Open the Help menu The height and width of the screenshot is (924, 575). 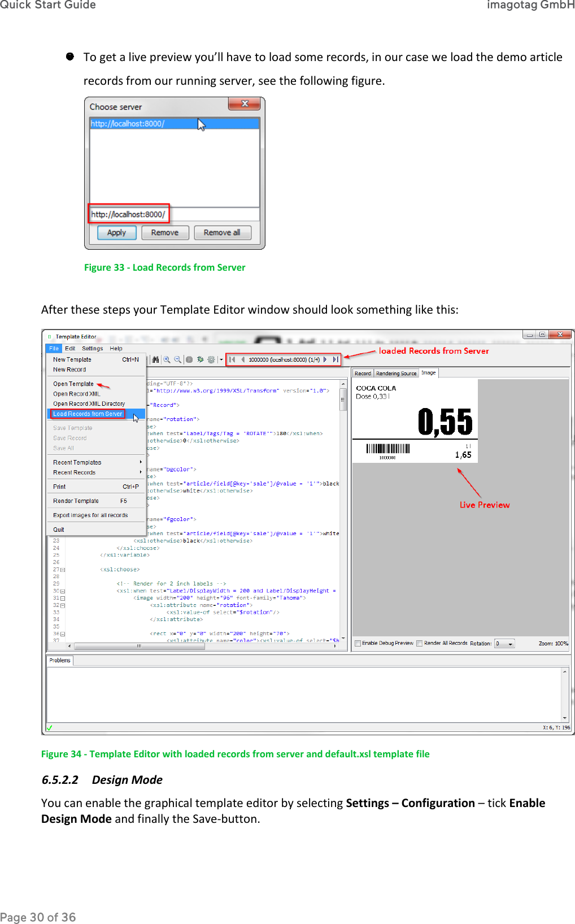116,349
